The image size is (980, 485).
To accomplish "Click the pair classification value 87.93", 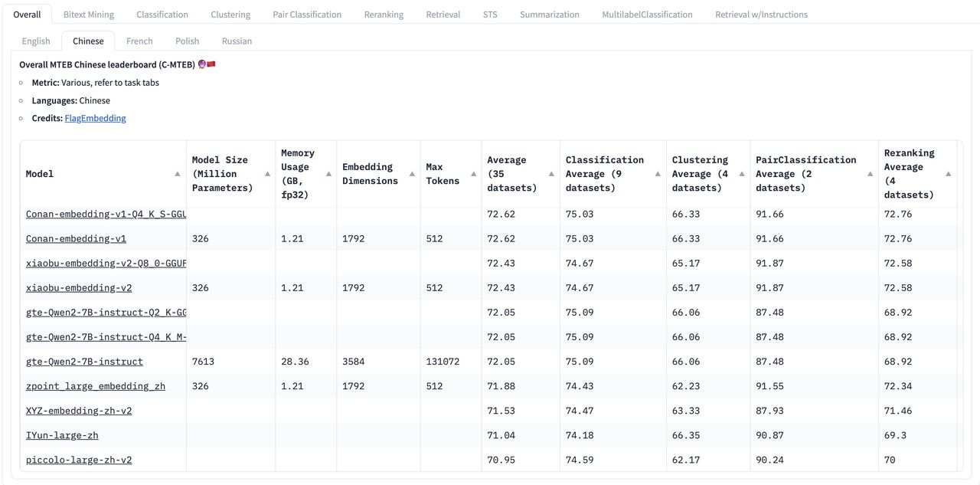I will pos(769,410).
